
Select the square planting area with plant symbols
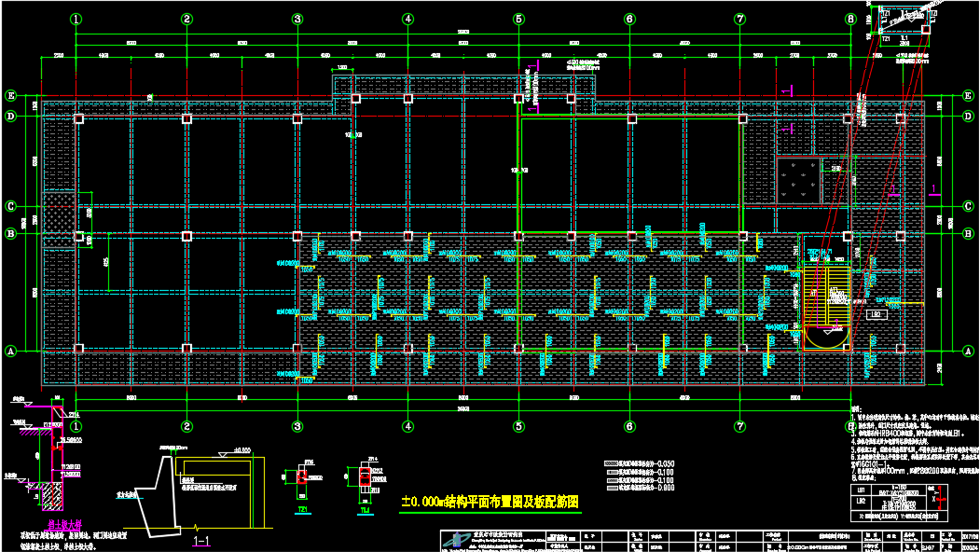click(798, 181)
